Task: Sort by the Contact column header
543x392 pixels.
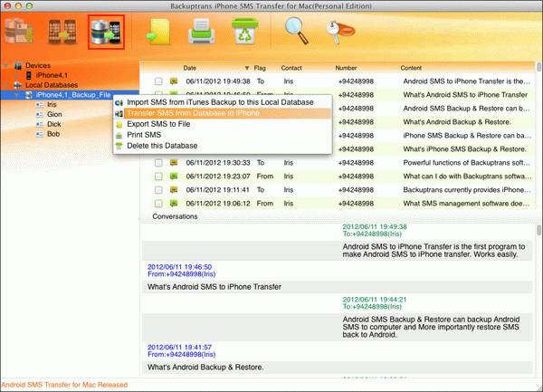Action: (291, 68)
